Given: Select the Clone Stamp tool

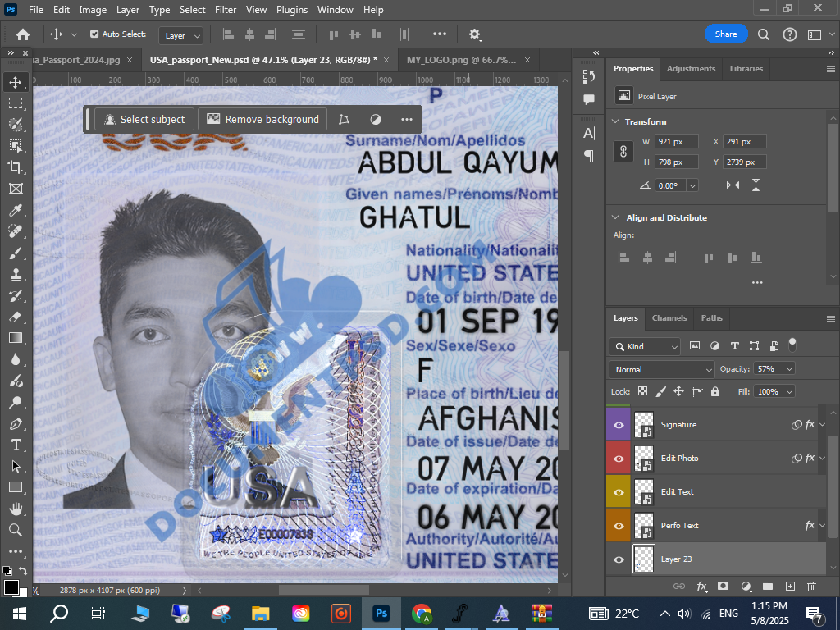Looking at the screenshot, I should [16, 274].
